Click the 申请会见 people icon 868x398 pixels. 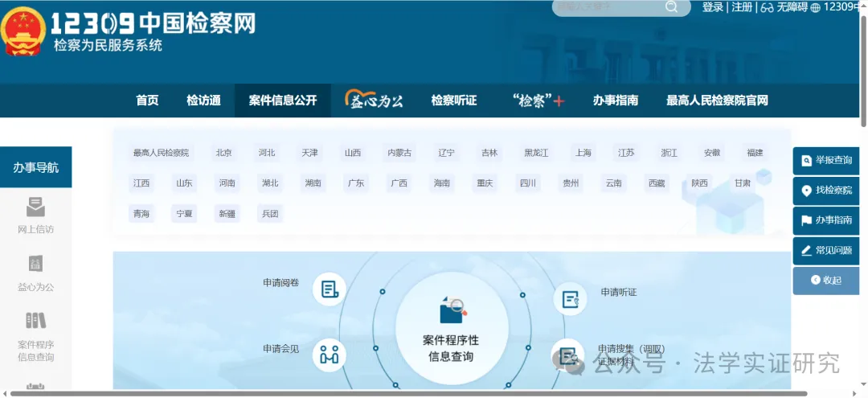click(330, 355)
